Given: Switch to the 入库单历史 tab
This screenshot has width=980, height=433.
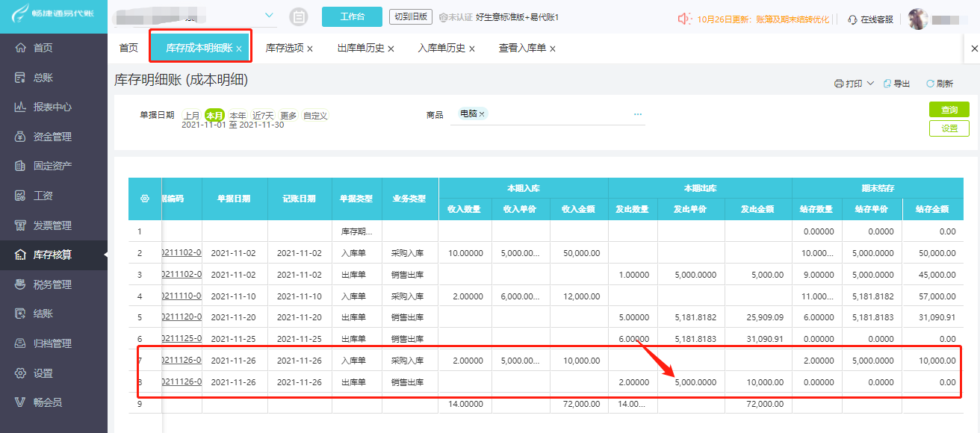Looking at the screenshot, I should pyautogui.click(x=441, y=49).
